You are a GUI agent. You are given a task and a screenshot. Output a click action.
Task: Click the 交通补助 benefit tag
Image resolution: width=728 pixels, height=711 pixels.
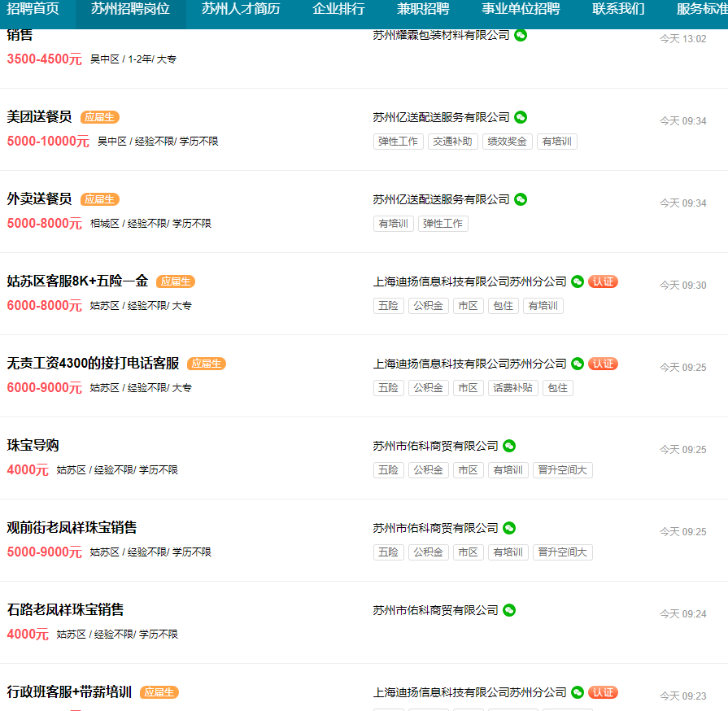(x=453, y=142)
